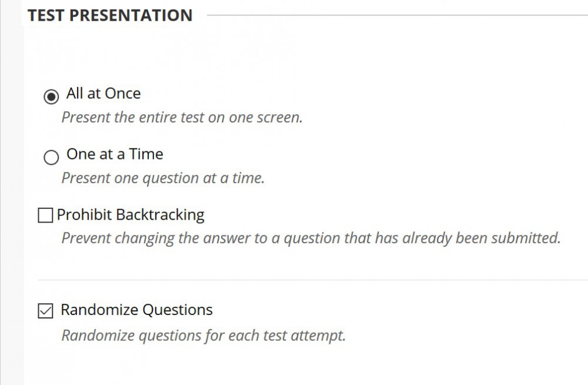This screenshot has width=588, height=385.
Task: Select the All at Once radio button
Action: (x=51, y=94)
